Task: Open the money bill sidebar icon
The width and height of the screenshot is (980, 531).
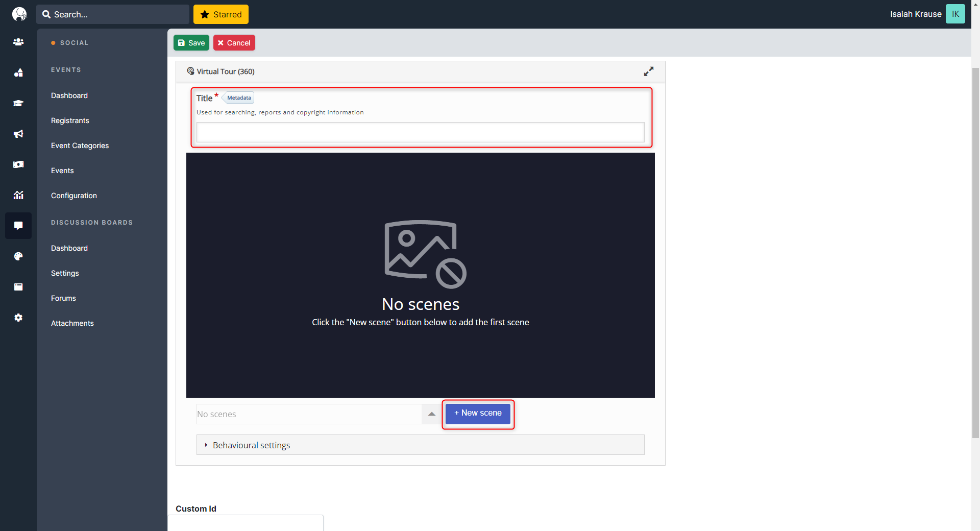Action: 18,164
